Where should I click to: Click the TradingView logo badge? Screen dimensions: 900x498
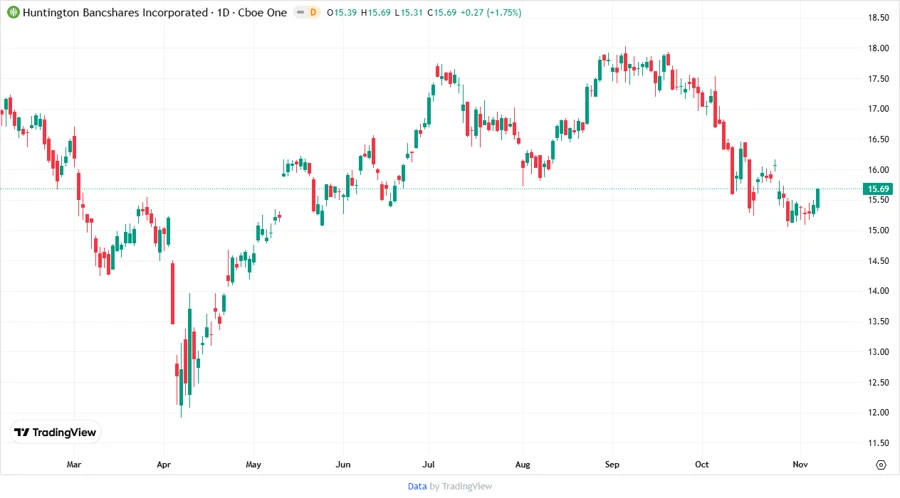[56, 432]
